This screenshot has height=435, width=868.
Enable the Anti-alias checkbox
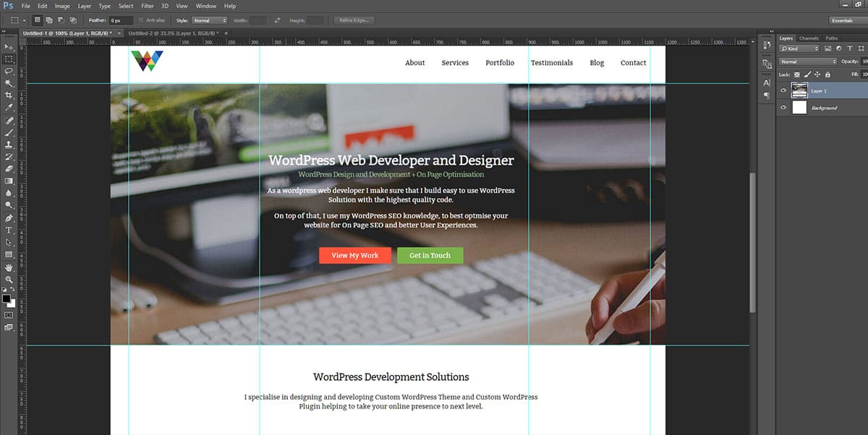(x=141, y=20)
